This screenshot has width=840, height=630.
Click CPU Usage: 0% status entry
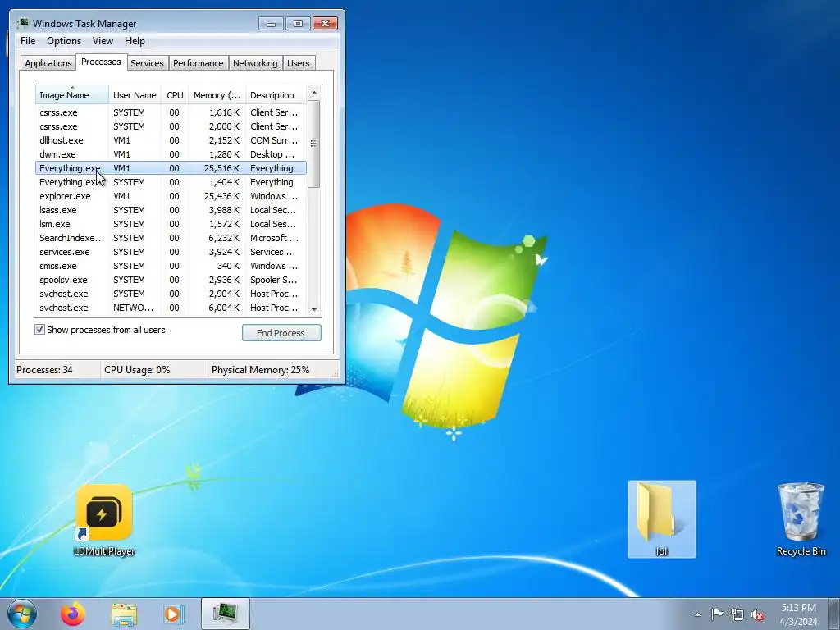(137, 370)
